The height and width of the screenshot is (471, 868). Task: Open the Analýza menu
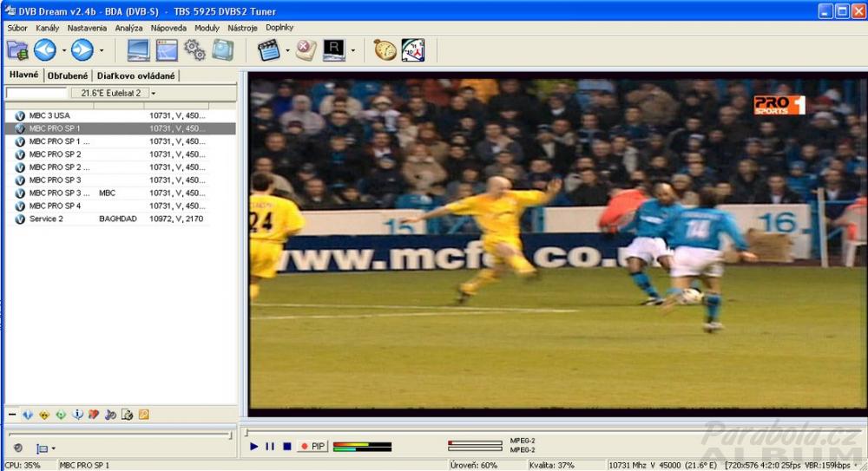point(128,28)
